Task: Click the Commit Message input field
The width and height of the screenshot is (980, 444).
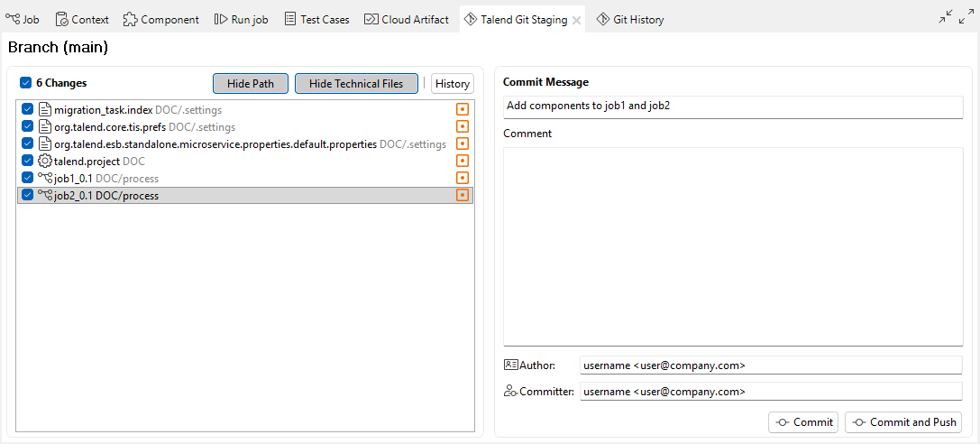Action: point(732,106)
